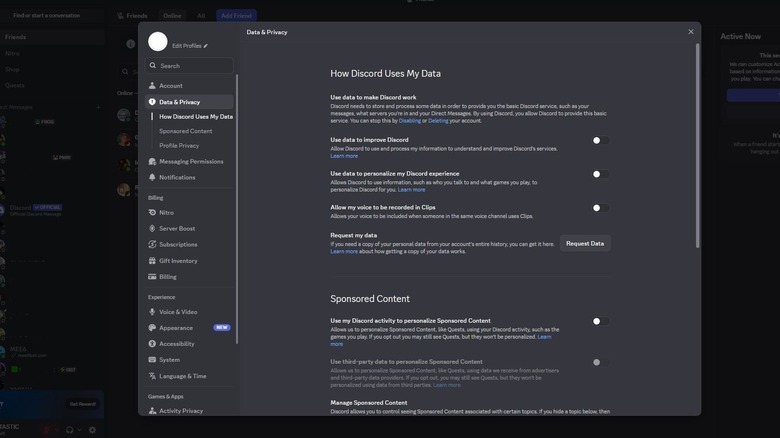Open Gift Inventory icon

coord(152,261)
